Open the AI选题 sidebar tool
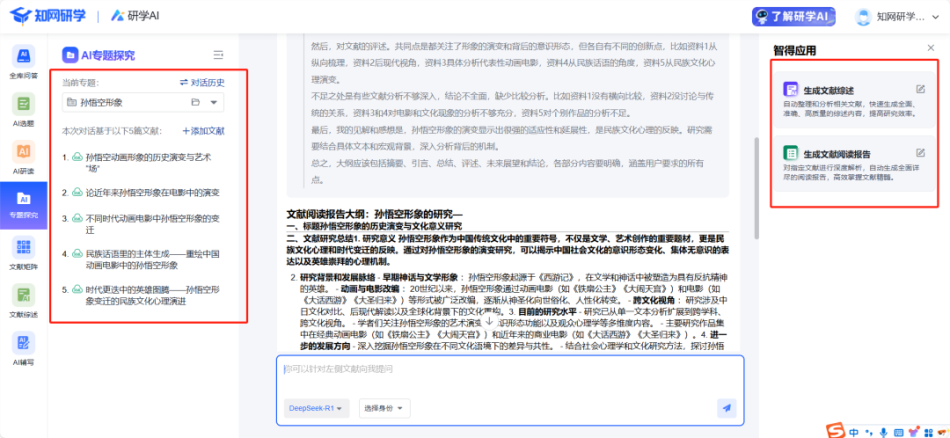This screenshot has height=438, width=950. click(x=24, y=108)
